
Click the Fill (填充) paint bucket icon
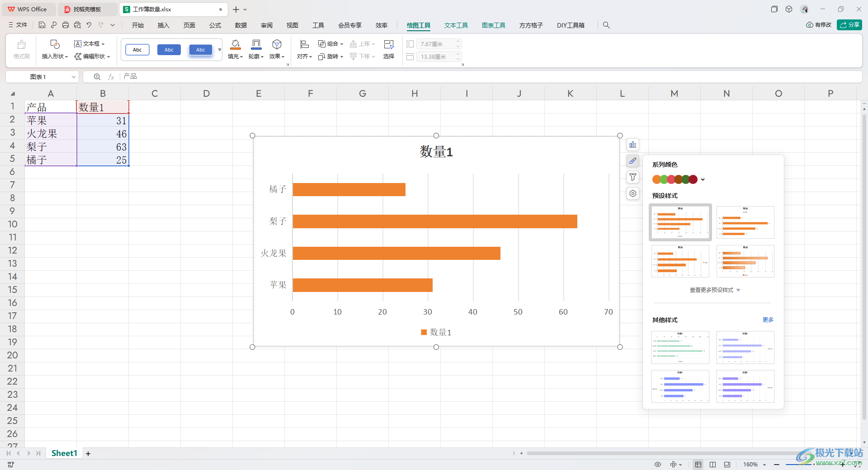pos(236,44)
